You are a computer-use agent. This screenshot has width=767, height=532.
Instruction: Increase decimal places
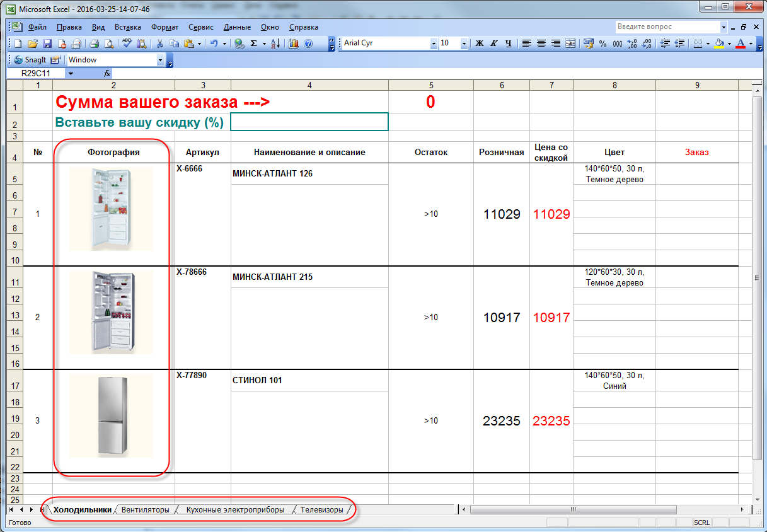pos(632,43)
